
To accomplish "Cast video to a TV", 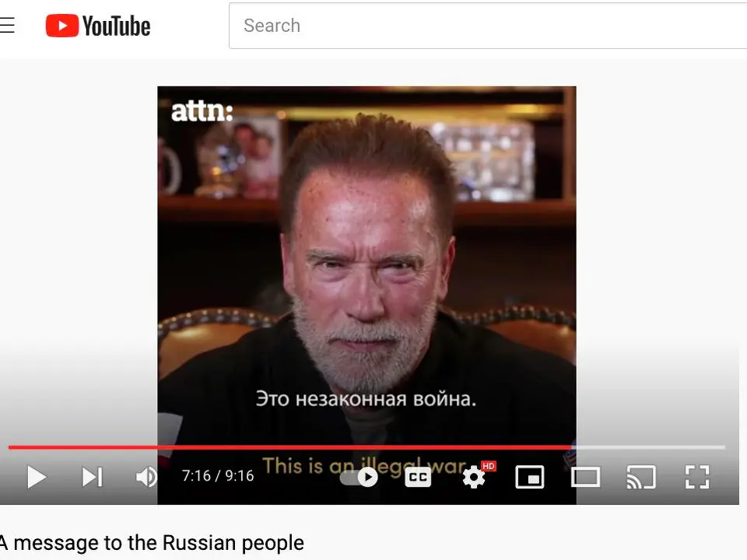I will [x=641, y=477].
